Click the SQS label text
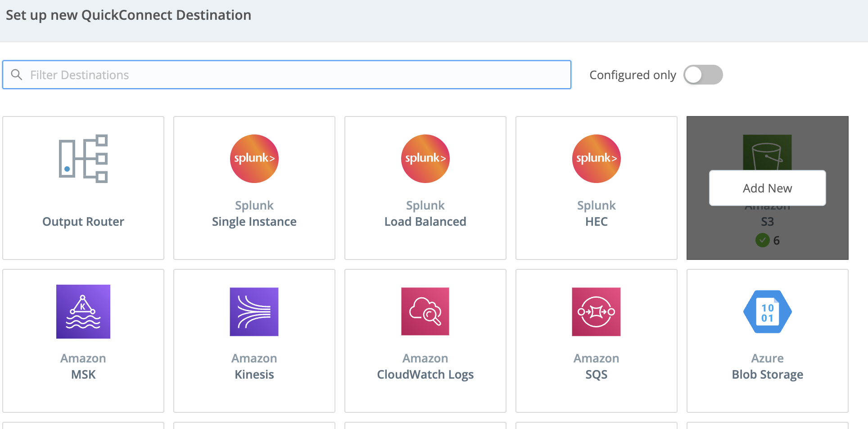The height and width of the screenshot is (429, 868). (597, 375)
